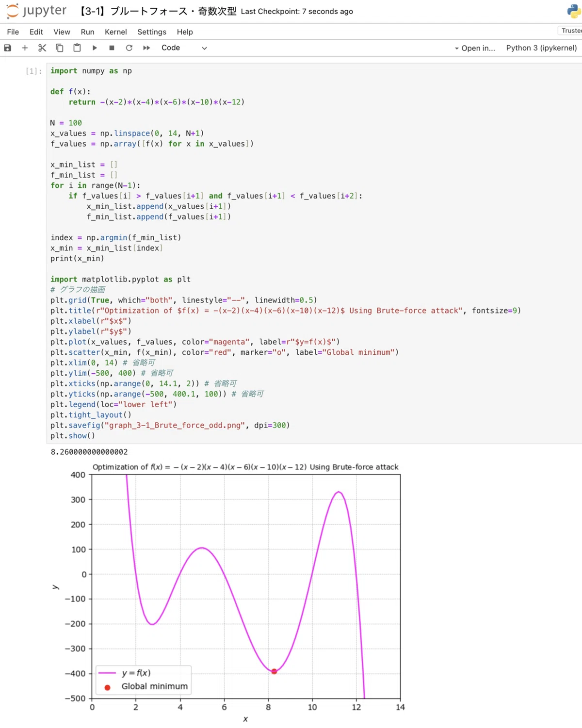The image size is (582, 728).
Task: Open the Kernel menu
Action: (x=116, y=32)
